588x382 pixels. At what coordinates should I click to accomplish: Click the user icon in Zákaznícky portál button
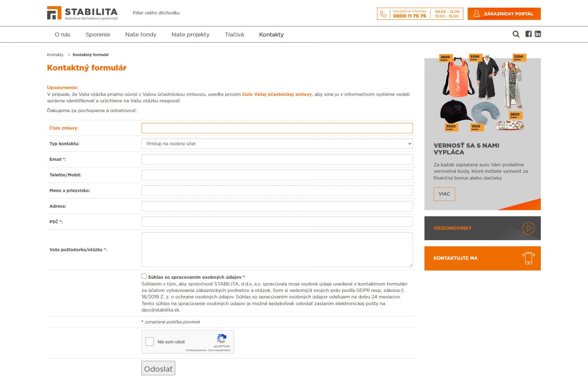(x=477, y=14)
